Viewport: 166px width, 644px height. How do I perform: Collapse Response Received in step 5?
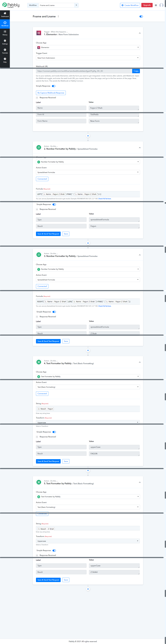(37, 555)
